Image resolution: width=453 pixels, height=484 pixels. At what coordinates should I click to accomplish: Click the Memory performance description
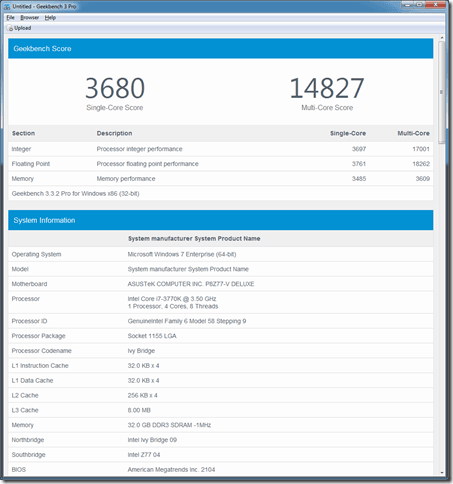click(x=126, y=179)
